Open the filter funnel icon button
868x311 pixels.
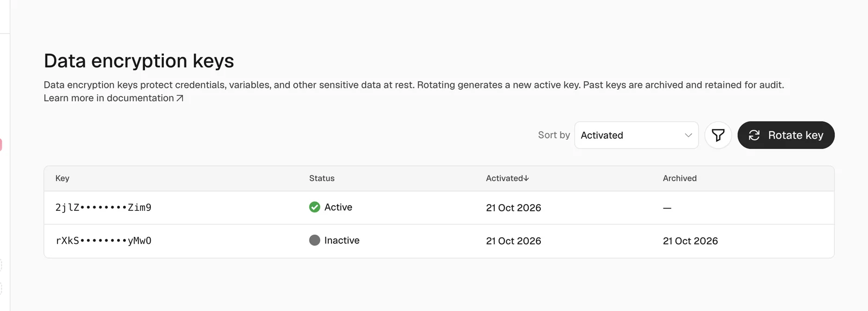click(x=718, y=135)
